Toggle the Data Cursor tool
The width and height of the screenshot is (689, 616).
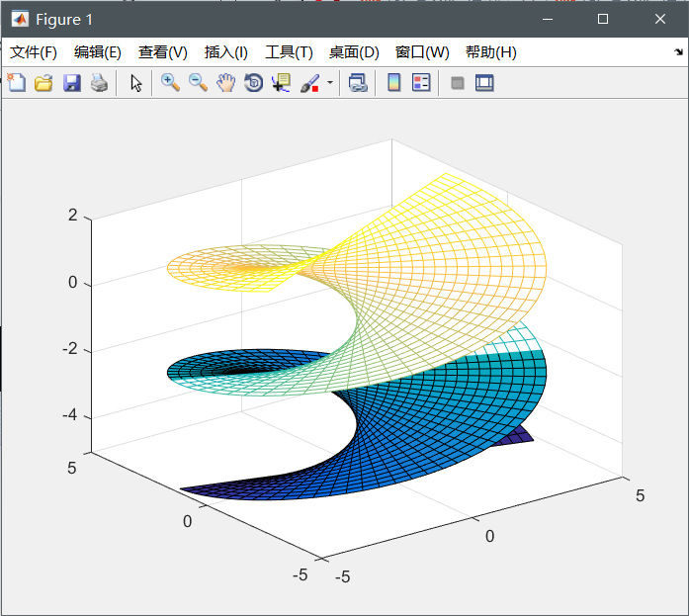[x=281, y=83]
